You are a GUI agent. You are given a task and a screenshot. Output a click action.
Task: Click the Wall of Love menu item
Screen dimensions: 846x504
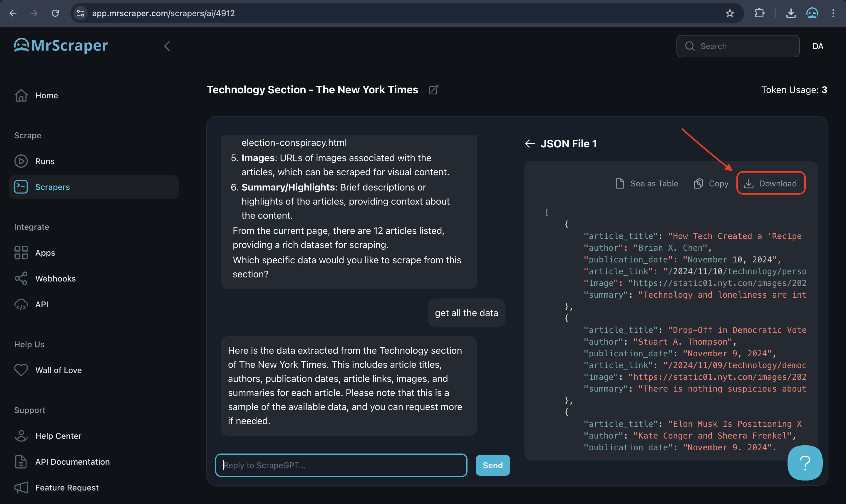point(58,370)
